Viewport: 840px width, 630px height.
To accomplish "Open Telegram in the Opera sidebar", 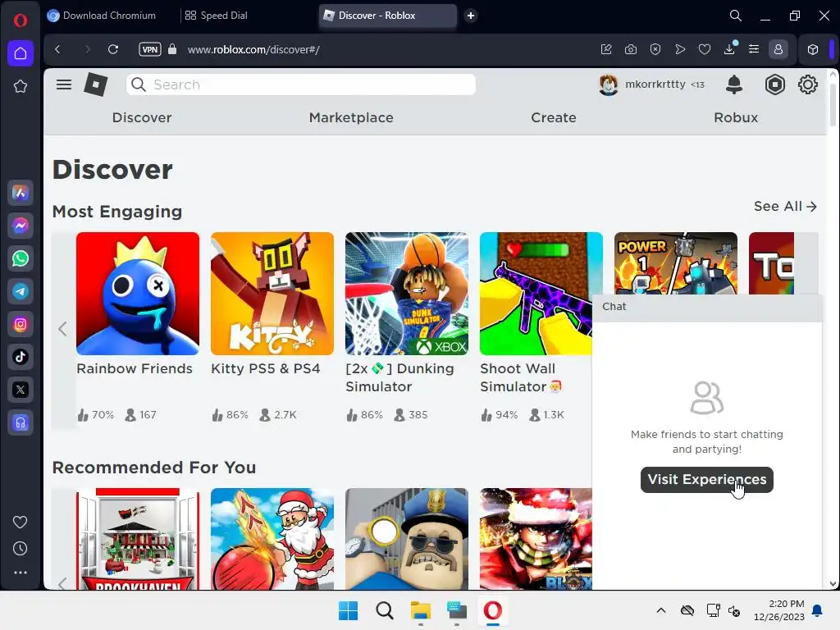I will point(21,291).
